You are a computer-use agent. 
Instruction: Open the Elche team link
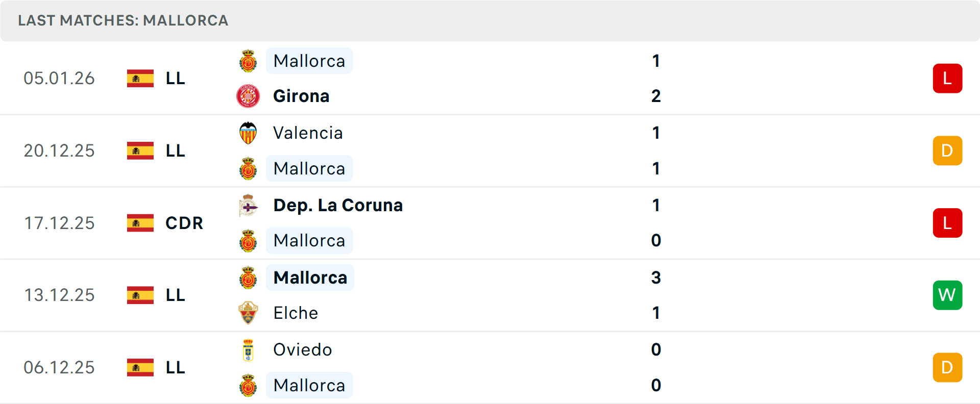click(296, 313)
